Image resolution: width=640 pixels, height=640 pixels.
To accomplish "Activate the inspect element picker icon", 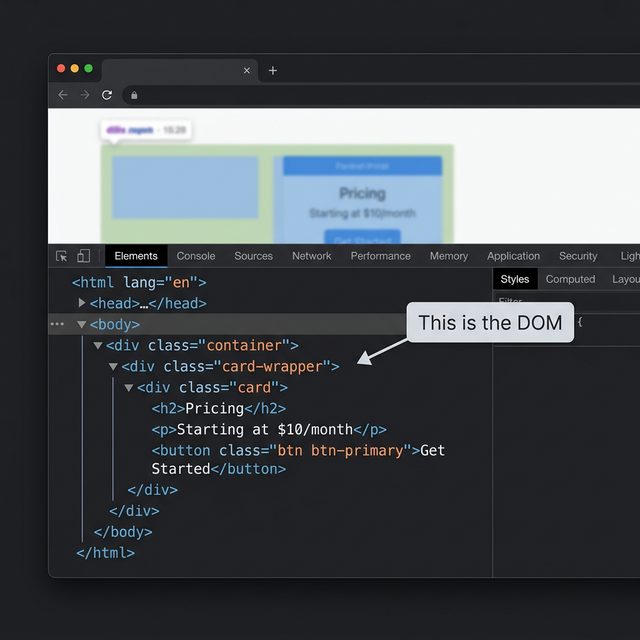I will tap(62, 256).
